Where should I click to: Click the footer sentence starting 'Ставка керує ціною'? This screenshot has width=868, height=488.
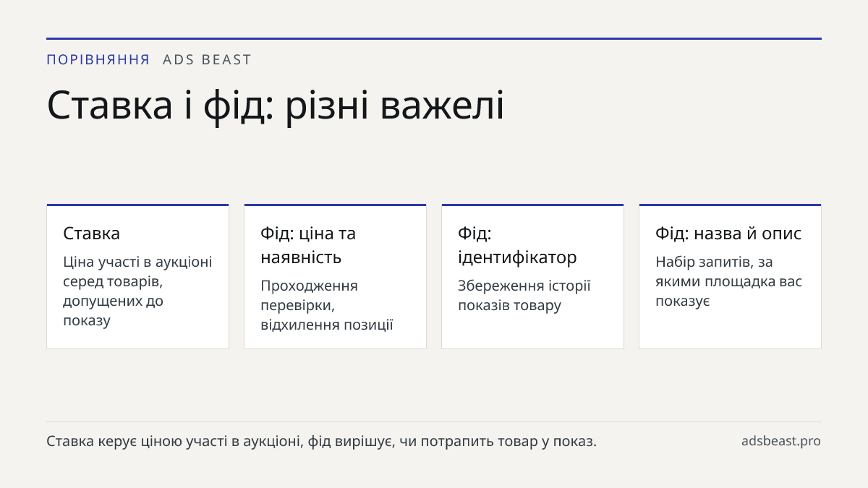(322, 441)
